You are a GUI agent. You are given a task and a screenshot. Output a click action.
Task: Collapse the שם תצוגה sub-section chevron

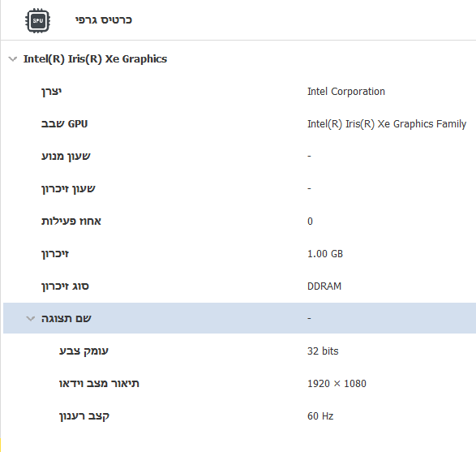point(30,318)
